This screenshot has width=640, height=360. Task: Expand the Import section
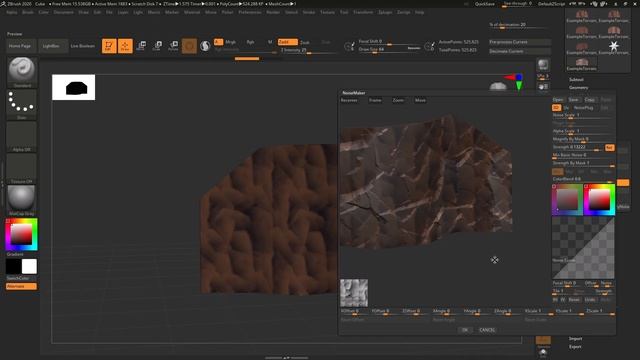pyautogui.click(x=576, y=338)
